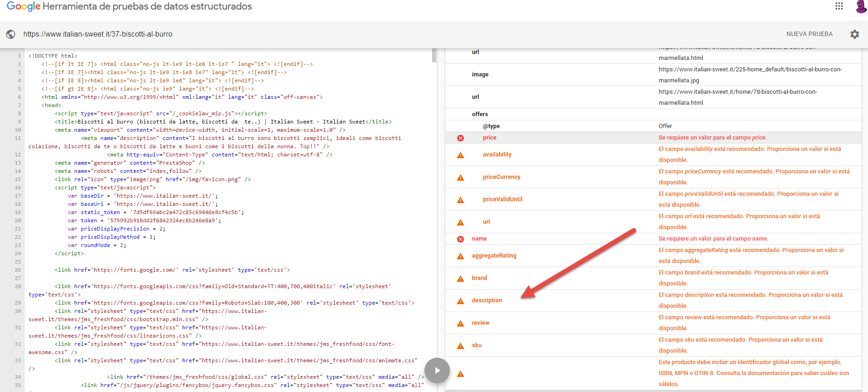Image resolution: width=868 pixels, height=392 pixels.
Task: Click the robots meta tag line
Action: click(x=128, y=171)
